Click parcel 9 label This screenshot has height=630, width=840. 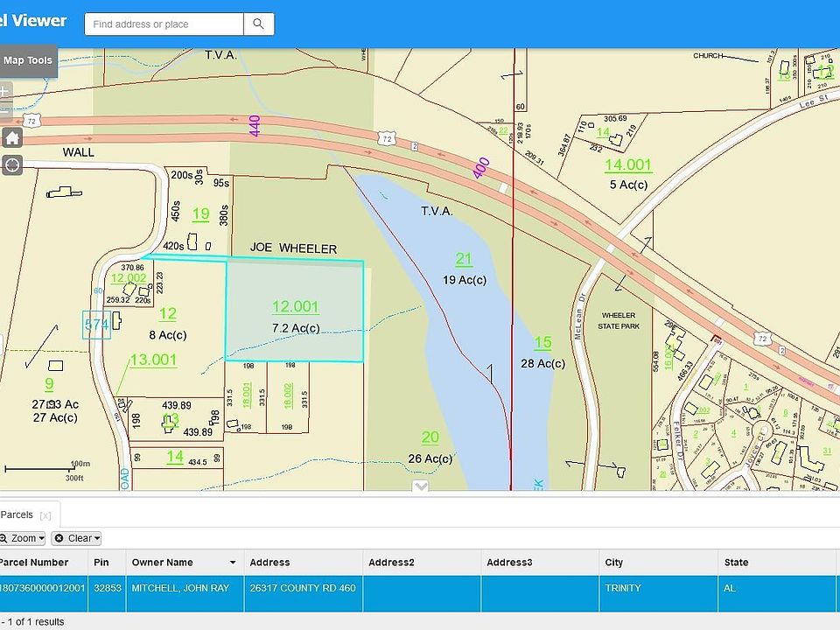pos(49,384)
